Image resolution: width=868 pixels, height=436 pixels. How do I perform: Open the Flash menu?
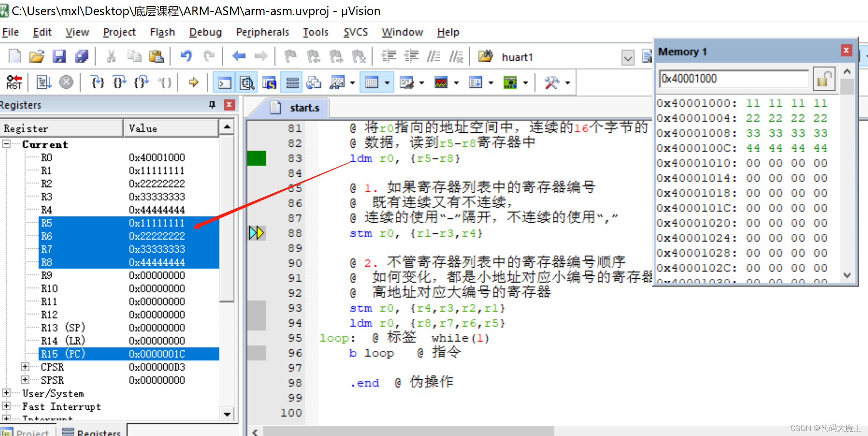tap(162, 32)
